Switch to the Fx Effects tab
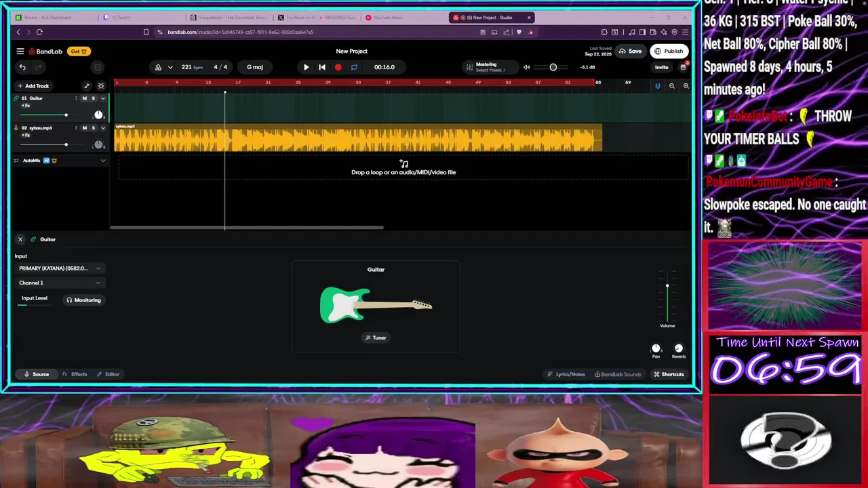Screen dimensions: 868x488 (x=75, y=374)
